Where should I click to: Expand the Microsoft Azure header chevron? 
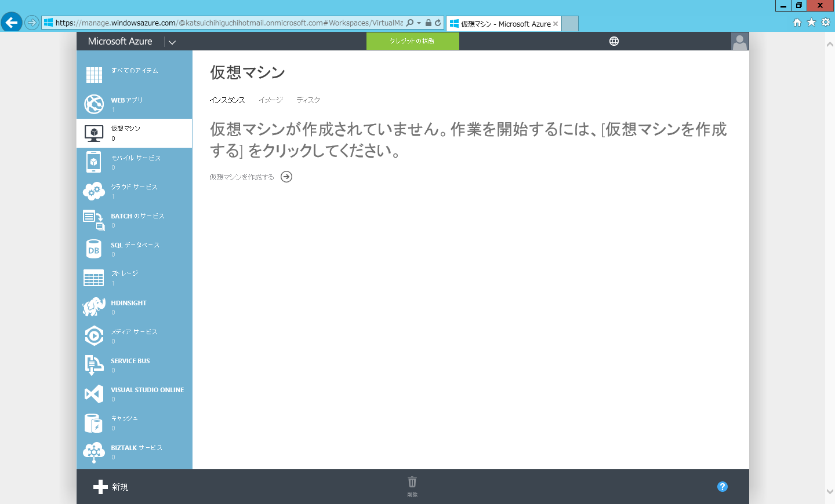point(172,42)
